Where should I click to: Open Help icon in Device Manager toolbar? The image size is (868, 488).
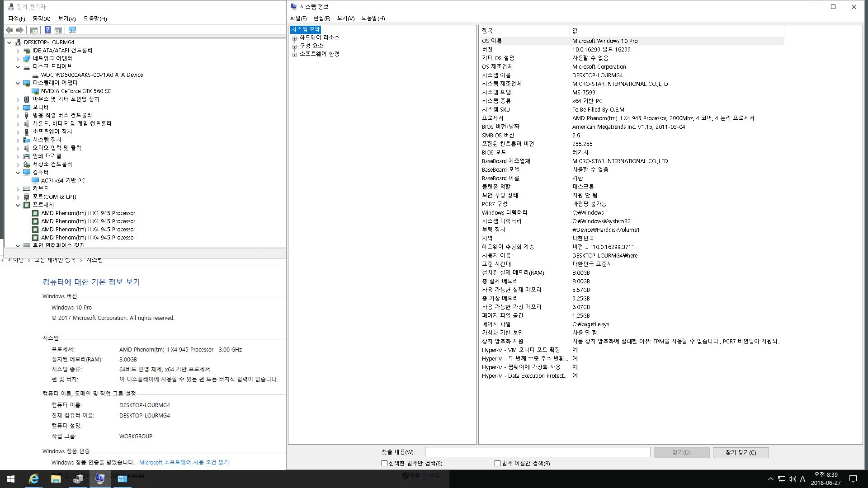[47, 30]
